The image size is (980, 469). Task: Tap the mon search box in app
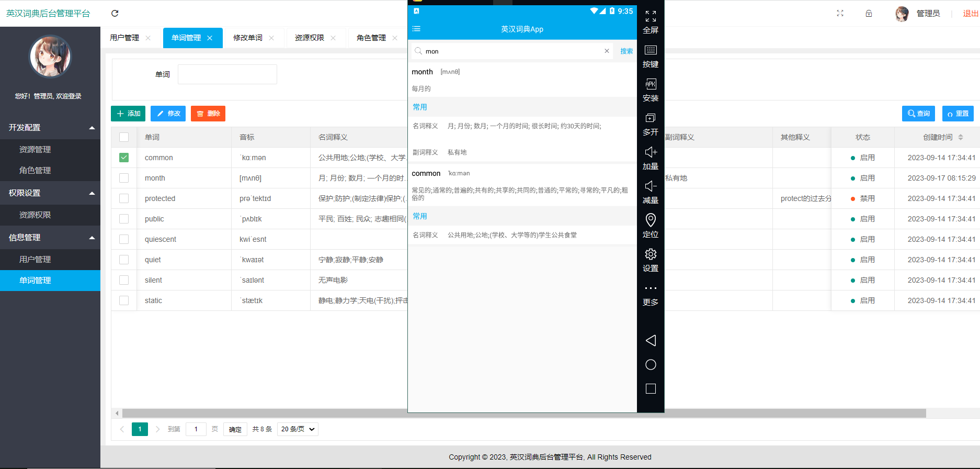coord(512,51)
